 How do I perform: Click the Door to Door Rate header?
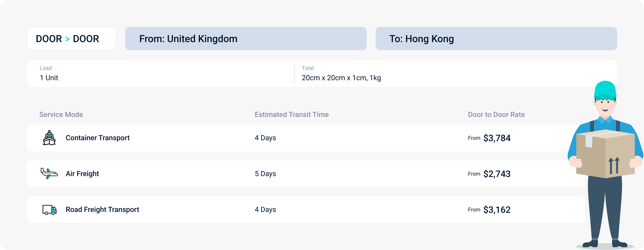pyautogui.click(x=496, y=114)
